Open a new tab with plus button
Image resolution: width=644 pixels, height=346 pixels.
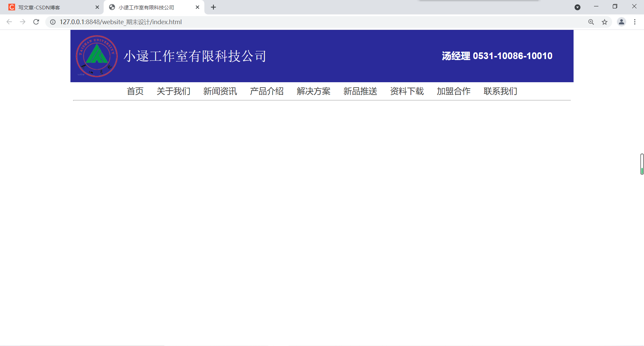click(x=213, y=7)
